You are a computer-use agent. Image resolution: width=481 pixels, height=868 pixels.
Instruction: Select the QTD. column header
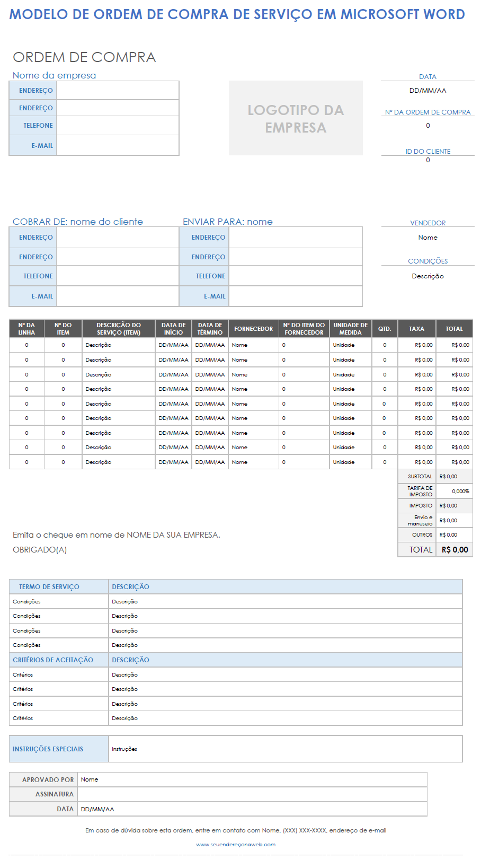385,329
